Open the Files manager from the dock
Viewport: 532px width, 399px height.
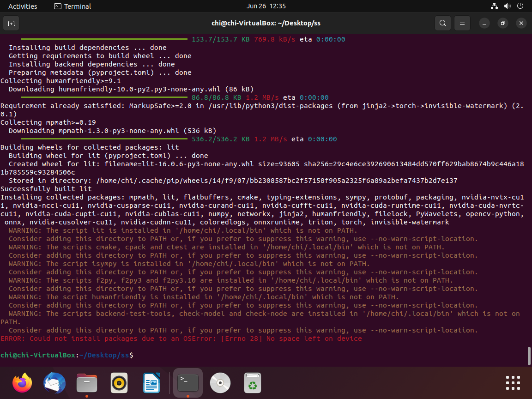click(87, 383)
